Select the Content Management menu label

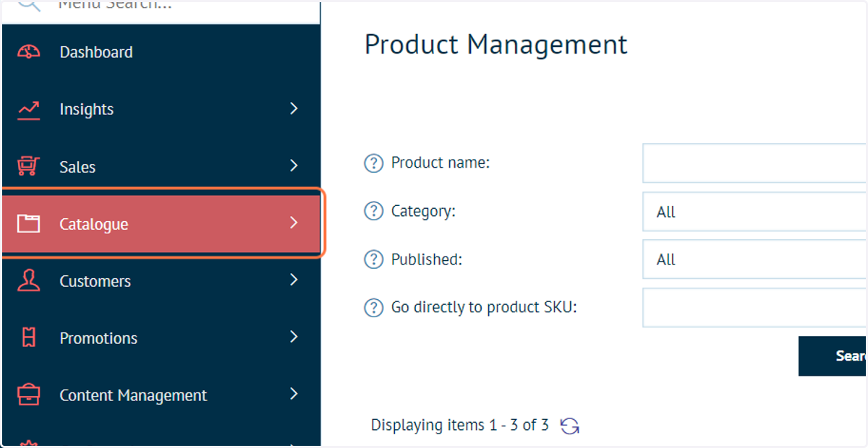point(133,395)
